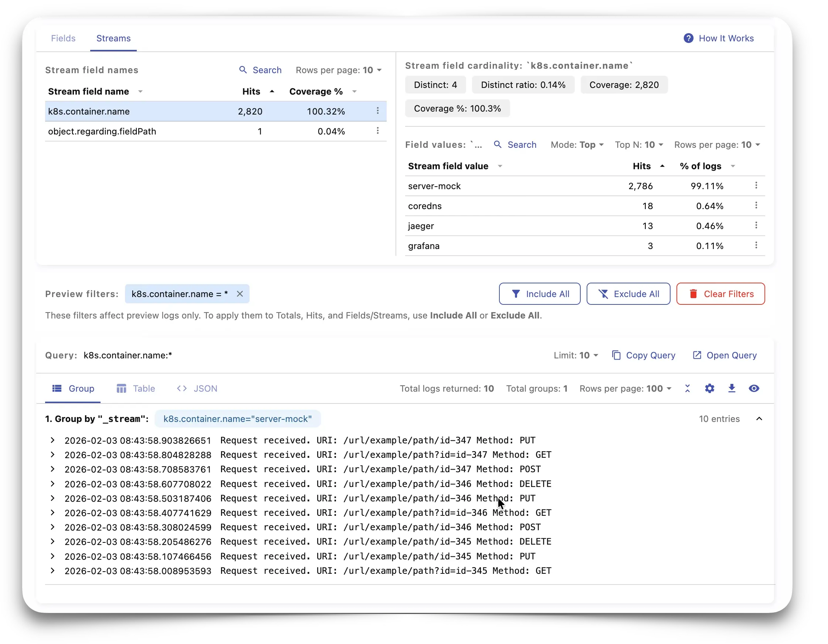
Task: Download logs using the download icon
Action: tap(732, 389)
